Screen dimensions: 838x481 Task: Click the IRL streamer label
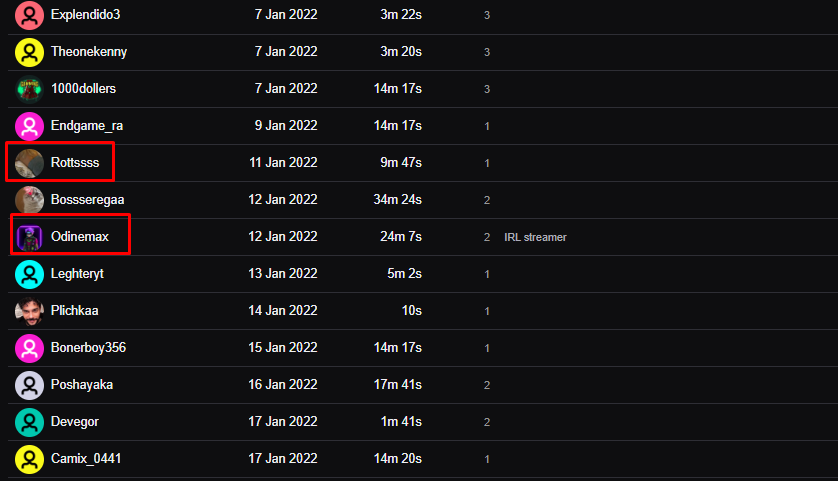[535, 237]
